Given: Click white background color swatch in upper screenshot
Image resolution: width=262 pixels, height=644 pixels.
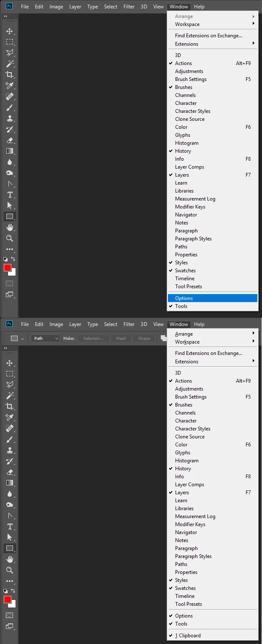Looking at the screenshot, I should point(13,273).
